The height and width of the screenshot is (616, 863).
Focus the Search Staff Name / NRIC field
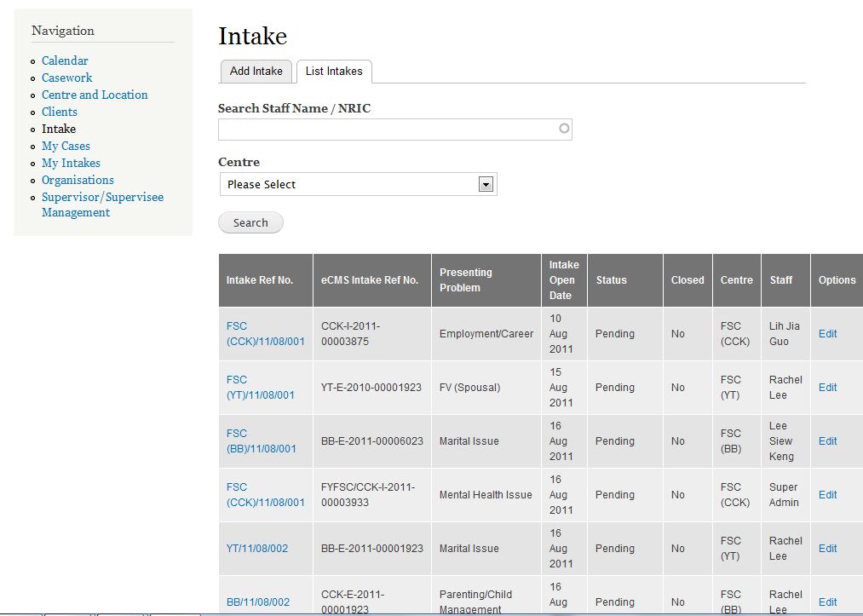[x=395, y=130]
